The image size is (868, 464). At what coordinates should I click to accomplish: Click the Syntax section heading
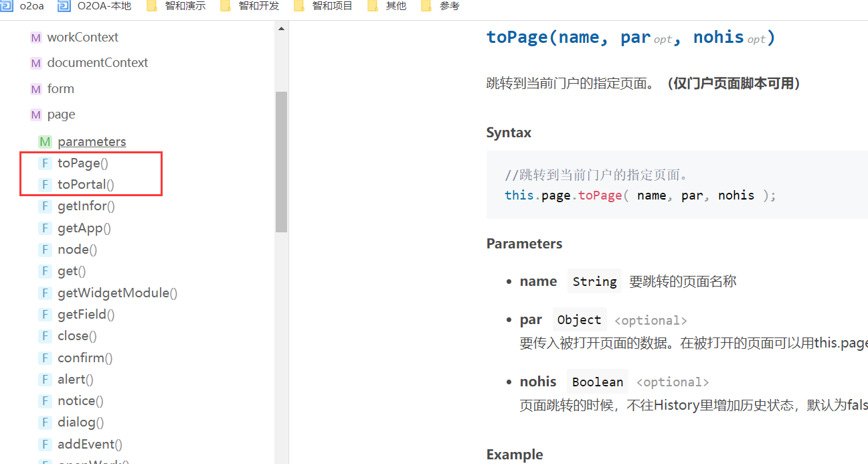pos(509,133)
